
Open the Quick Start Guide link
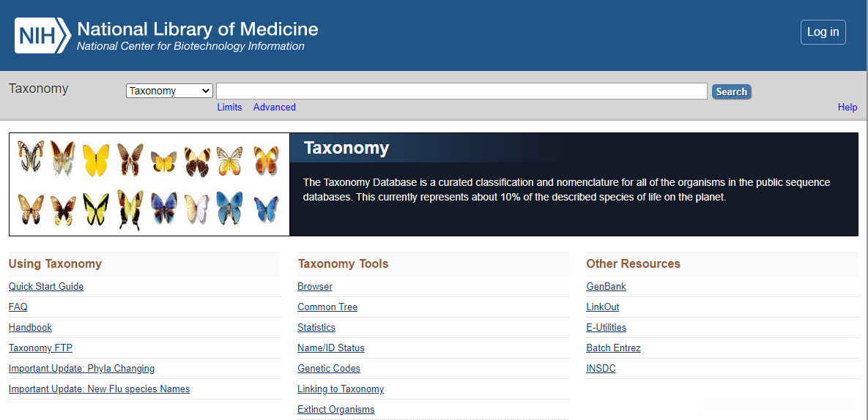(x=46, y=287)
